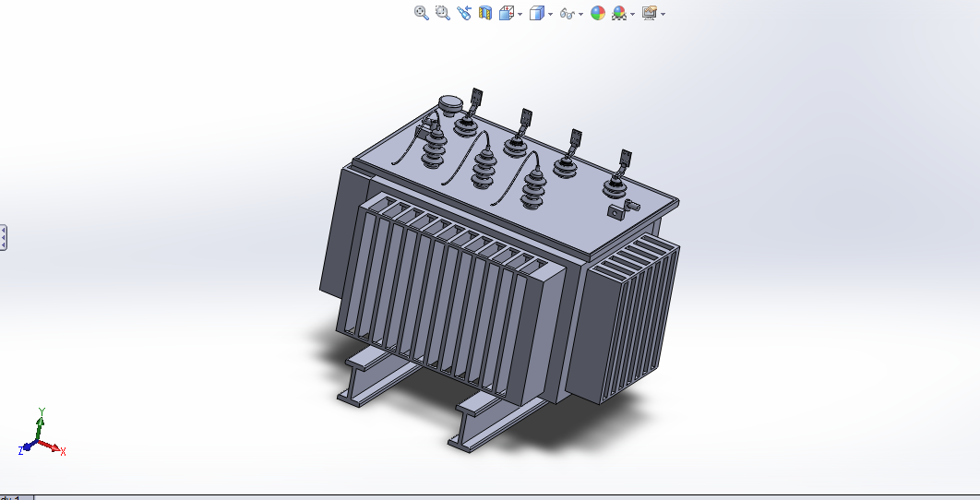Open Edit Appearance color ball

click(598, 13)
